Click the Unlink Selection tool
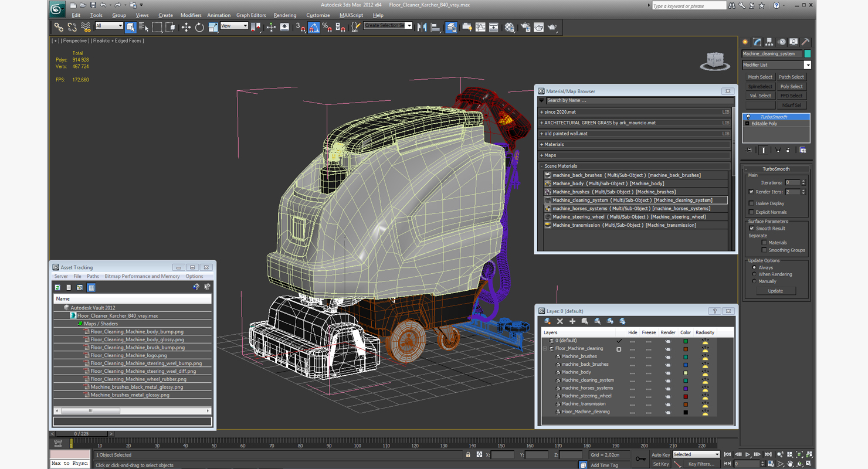The image size is (868, 469). coord(72,27)
